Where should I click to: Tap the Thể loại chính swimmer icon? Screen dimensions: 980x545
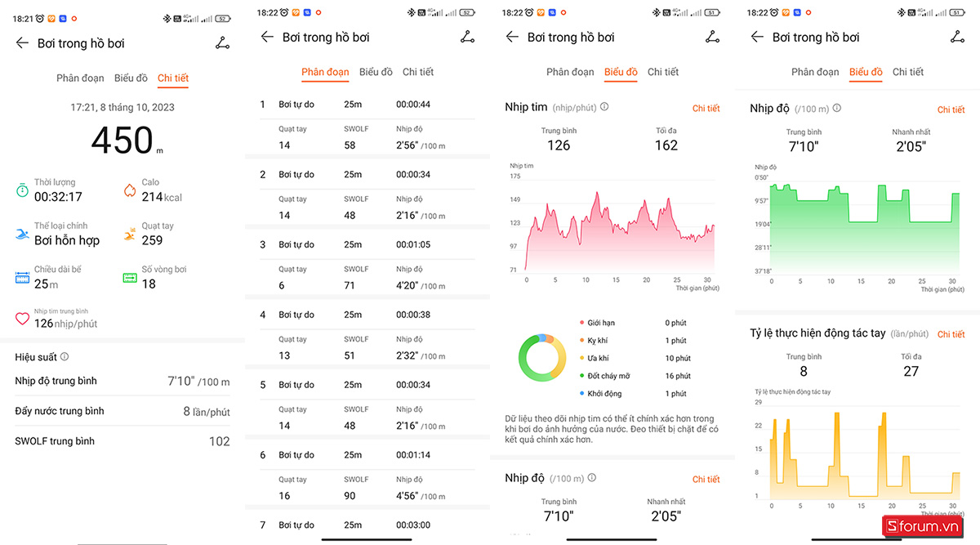22,235
